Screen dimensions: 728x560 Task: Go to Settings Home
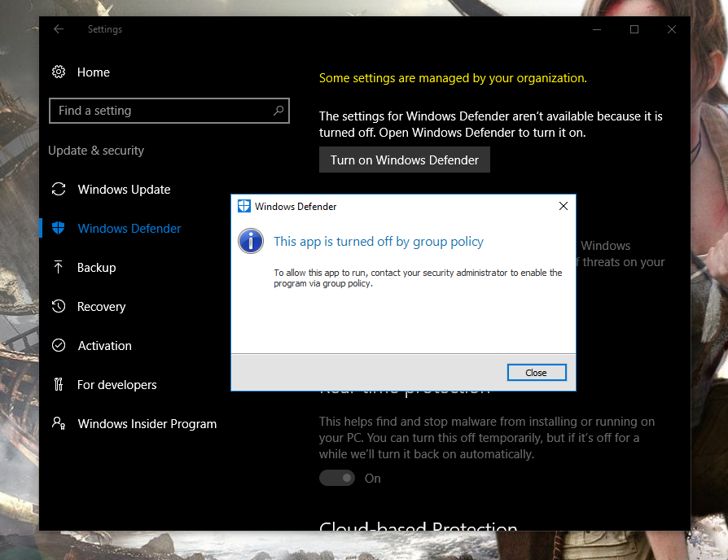tap(94, 72)
